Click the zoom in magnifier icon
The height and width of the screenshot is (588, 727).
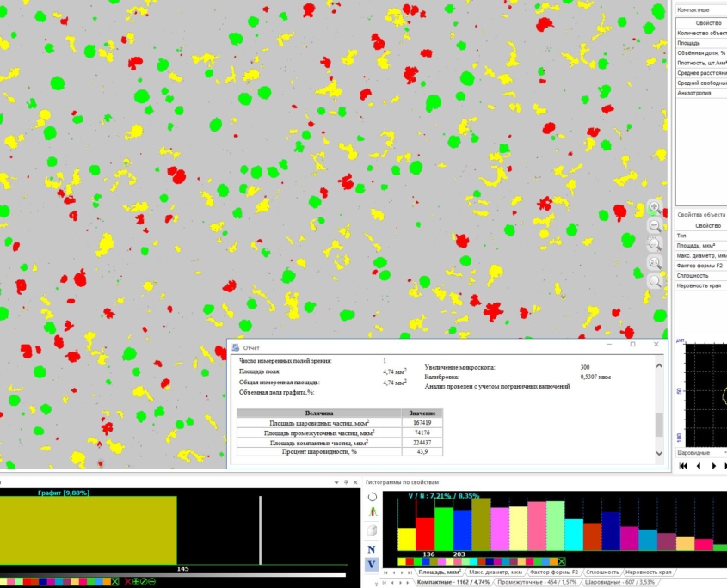click(655, 207)
